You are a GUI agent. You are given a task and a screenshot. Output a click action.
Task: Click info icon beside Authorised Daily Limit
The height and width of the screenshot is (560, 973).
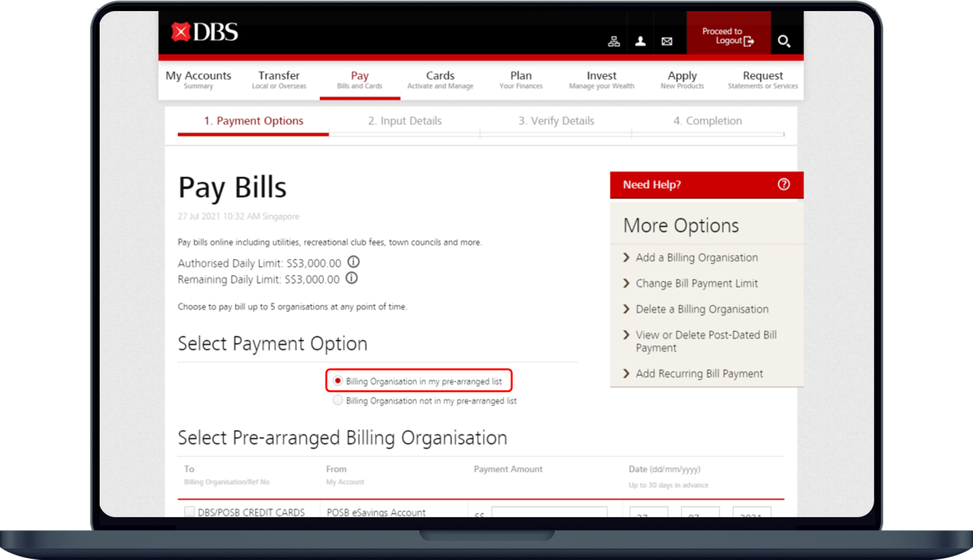coord(353,262)
